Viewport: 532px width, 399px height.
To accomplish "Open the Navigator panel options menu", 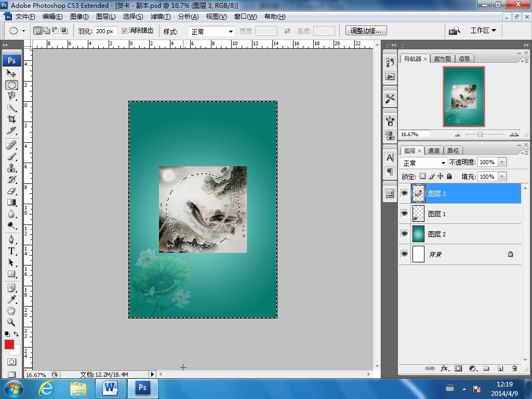I will point(525,61).
